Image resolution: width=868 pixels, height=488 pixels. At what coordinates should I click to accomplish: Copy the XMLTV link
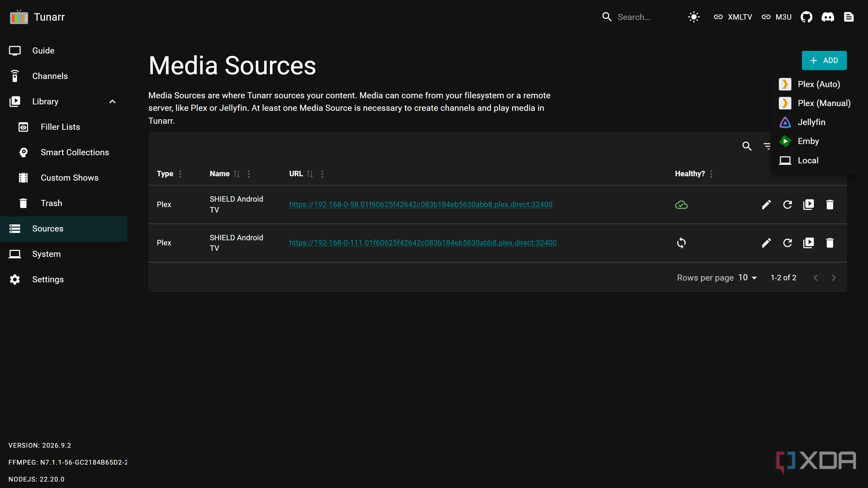click(733, 17)
